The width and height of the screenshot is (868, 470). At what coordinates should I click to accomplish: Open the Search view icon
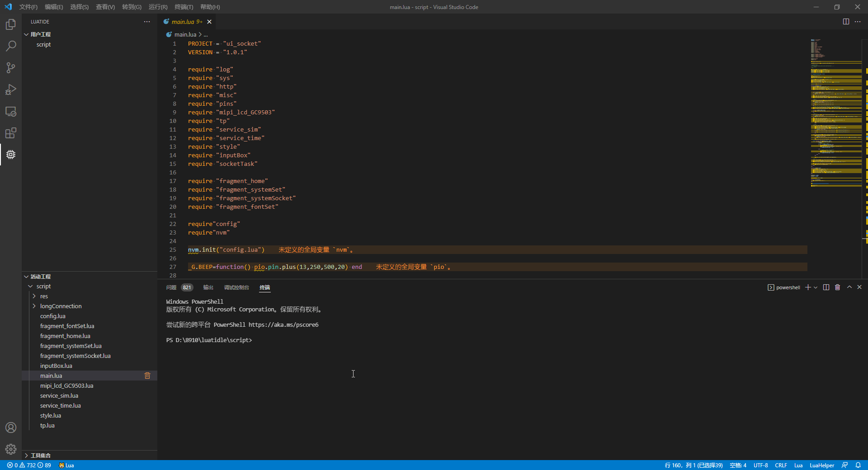pos(11,46)
